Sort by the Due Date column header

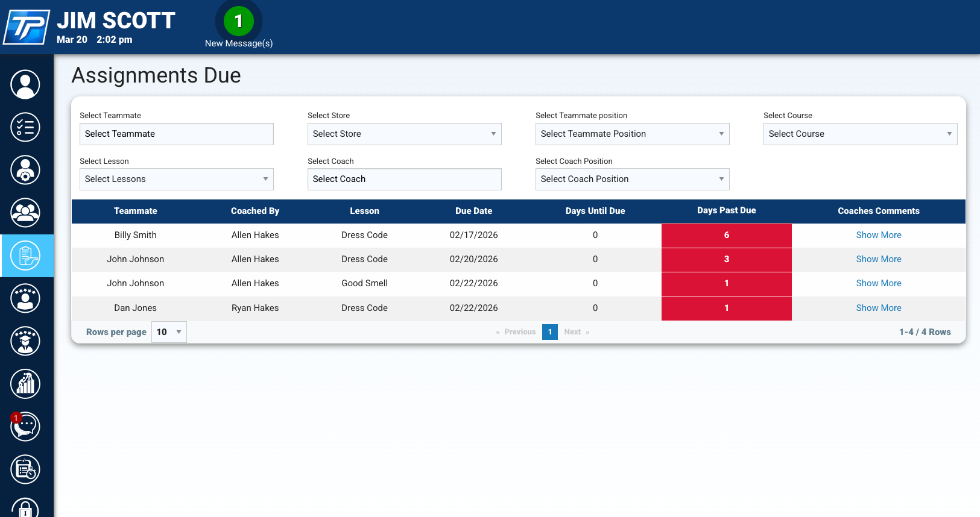[474, 211]
